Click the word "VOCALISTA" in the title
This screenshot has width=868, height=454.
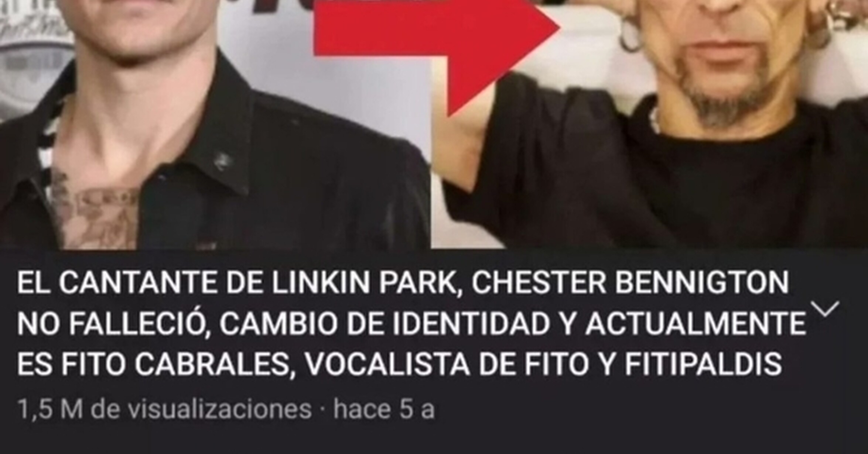[388, 364]
